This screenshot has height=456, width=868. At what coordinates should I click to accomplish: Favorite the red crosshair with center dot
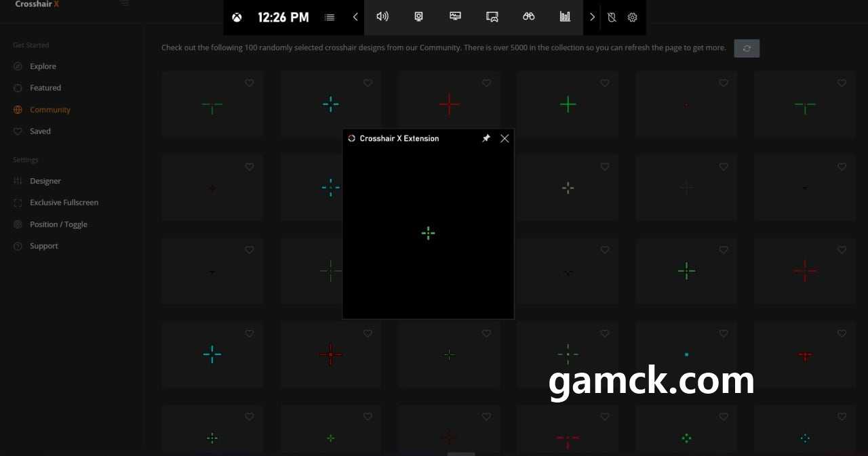(368, 333)
